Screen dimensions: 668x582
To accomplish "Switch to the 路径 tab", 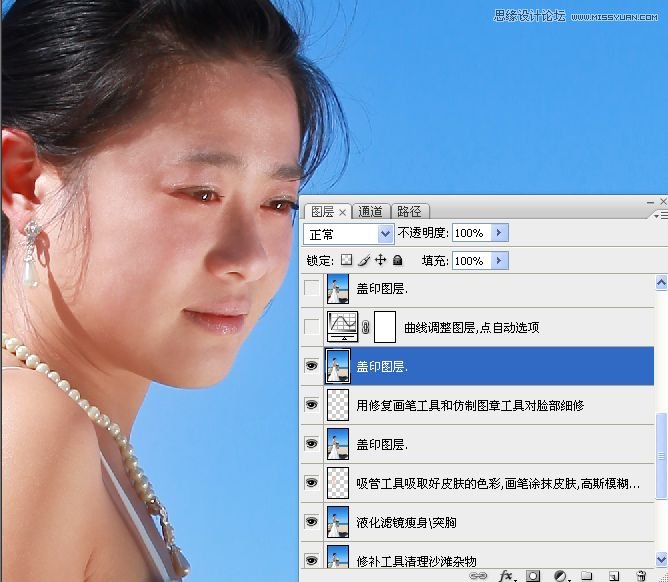I will point(409,212).
